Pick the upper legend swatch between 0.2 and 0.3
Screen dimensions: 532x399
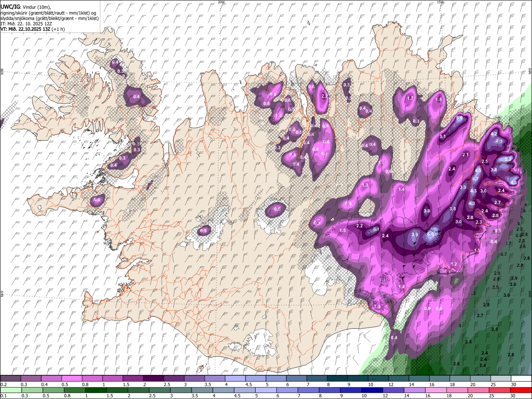coord(10,379)
